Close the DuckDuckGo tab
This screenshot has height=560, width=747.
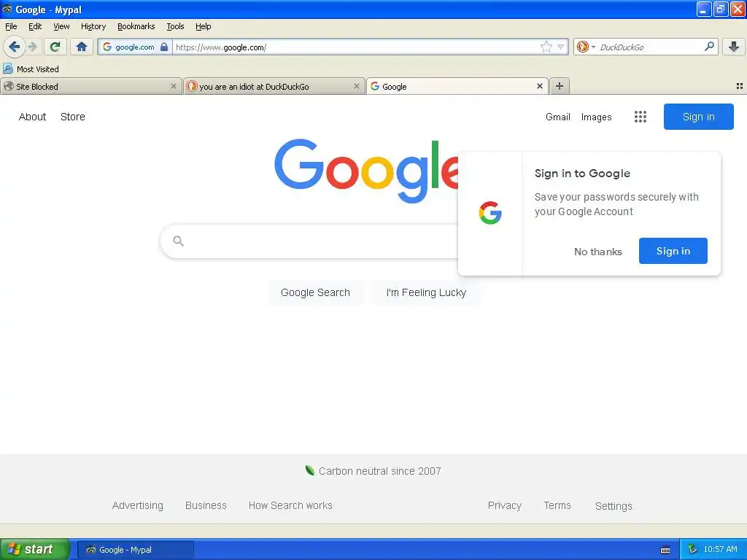pos(356,86)
